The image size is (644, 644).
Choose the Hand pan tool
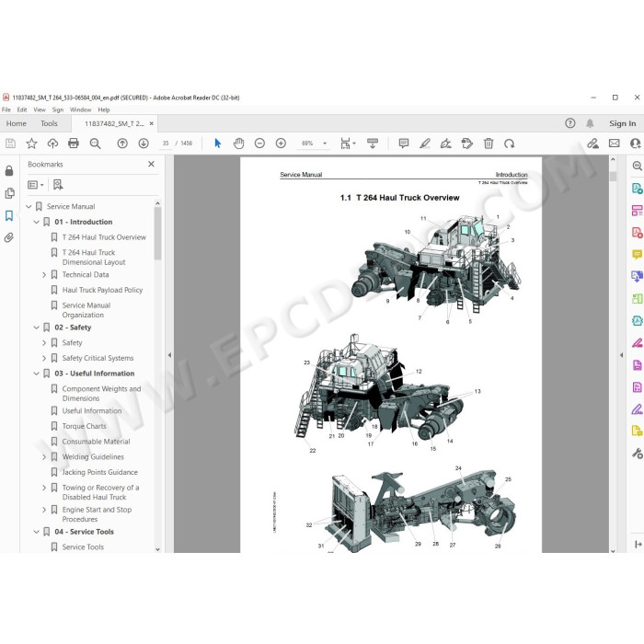(238, 144)
